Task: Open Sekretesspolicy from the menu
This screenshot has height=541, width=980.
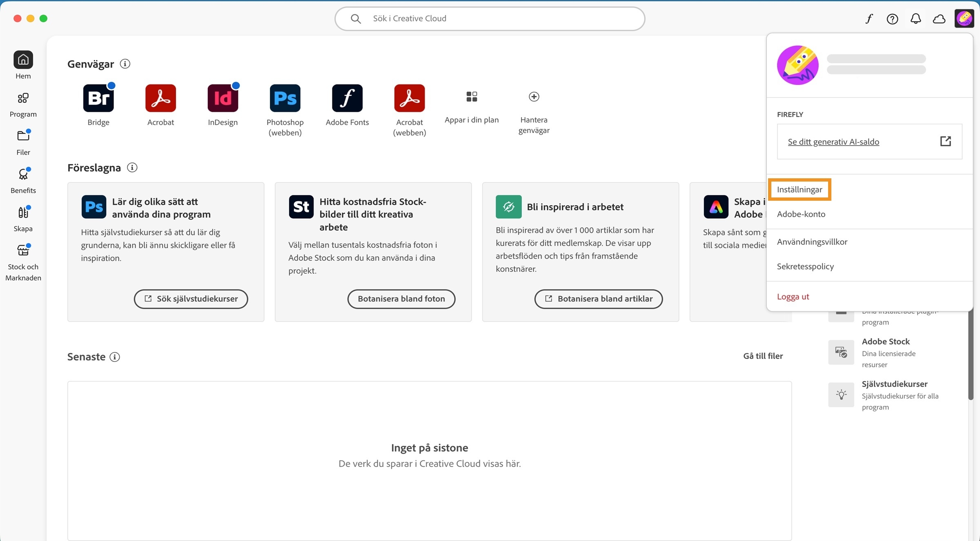Action: (x=805, y=266)
